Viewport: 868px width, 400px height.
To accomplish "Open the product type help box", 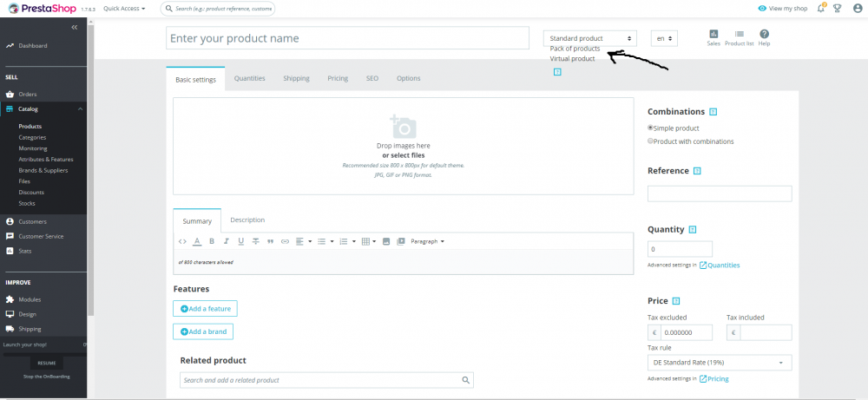I will tap(557, 72).
